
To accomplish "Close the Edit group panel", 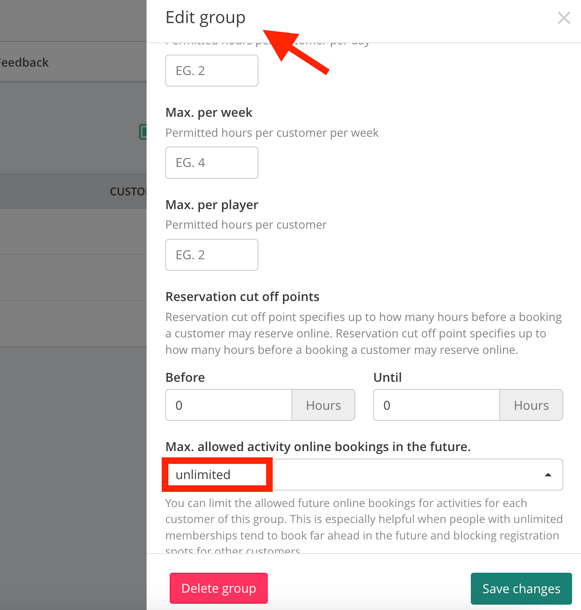I will click(563, 18).
